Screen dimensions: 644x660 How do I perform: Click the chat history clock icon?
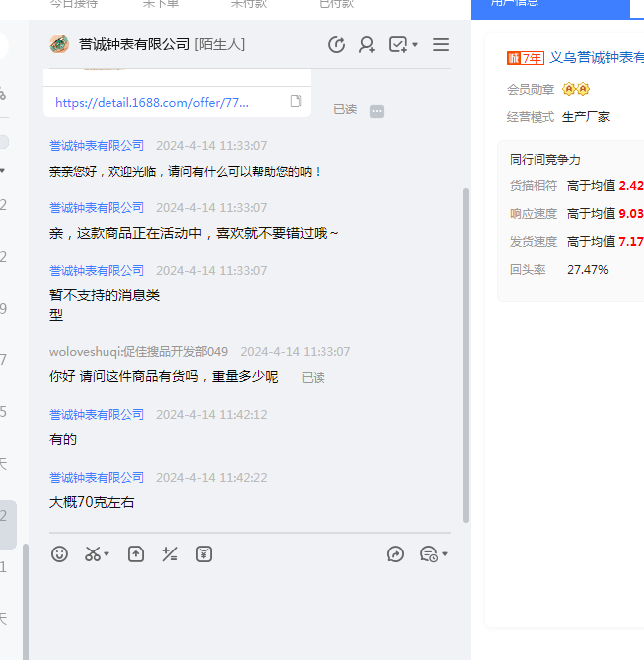tap(336, 44)
